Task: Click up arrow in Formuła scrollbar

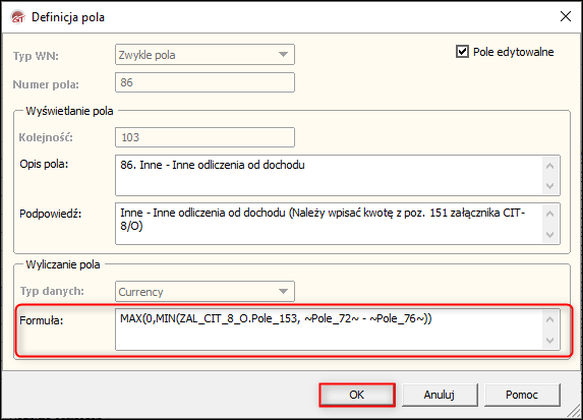Action: click(x=550, y=320)
